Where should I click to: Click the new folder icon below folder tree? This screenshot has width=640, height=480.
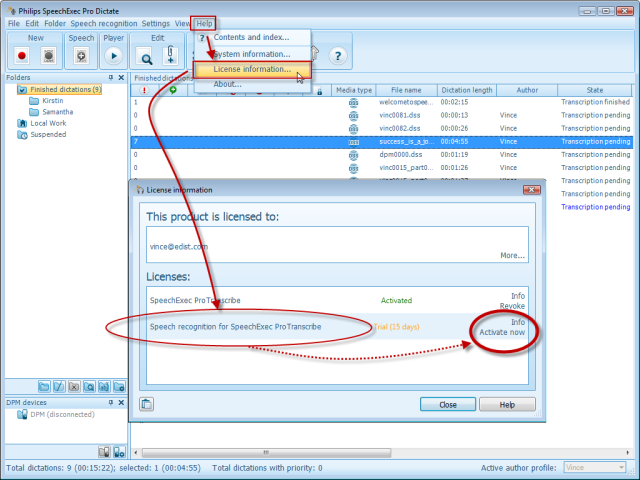coord(44,386)
